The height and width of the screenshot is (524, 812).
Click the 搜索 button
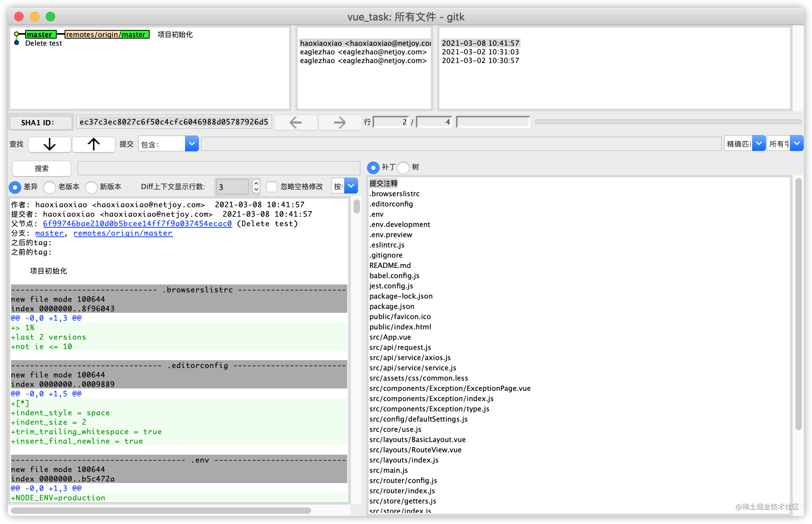coord(42,169)
